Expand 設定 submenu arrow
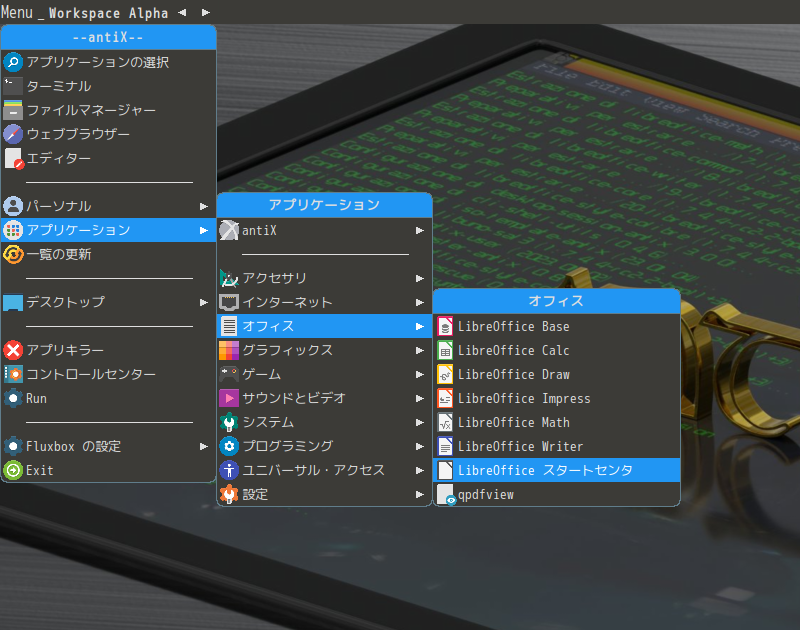Viewport: 800px width, 630px height. click(x=420, y=494)
